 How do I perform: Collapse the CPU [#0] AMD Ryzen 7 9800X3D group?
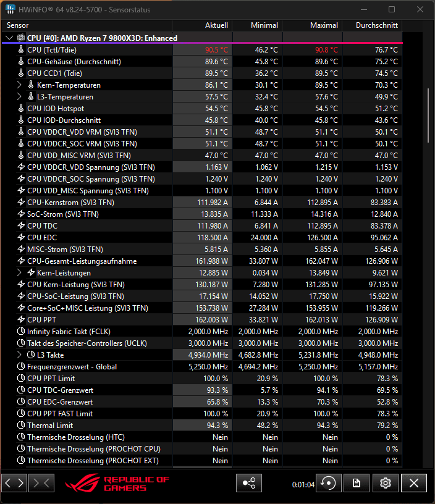pyautogui.click(x=9, y=38)
